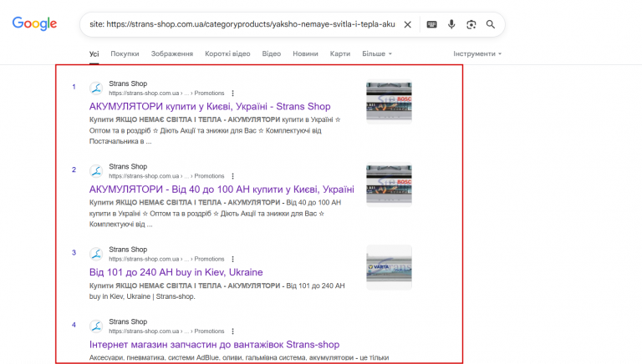This screenshot has width=642, height=364.
Task: Click the Strans Shop favicon of the first result
Action: [96, 88]
